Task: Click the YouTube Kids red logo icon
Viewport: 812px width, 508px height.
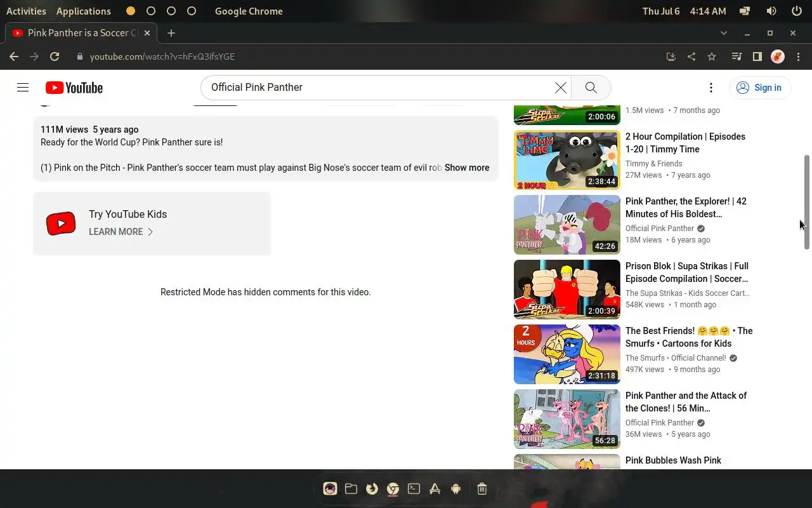Action: click(x=61, y=224)
